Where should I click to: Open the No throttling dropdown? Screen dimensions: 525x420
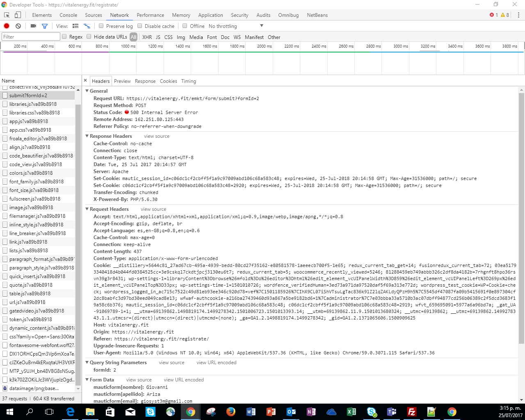pyautogui.click(x=236, y=26)
